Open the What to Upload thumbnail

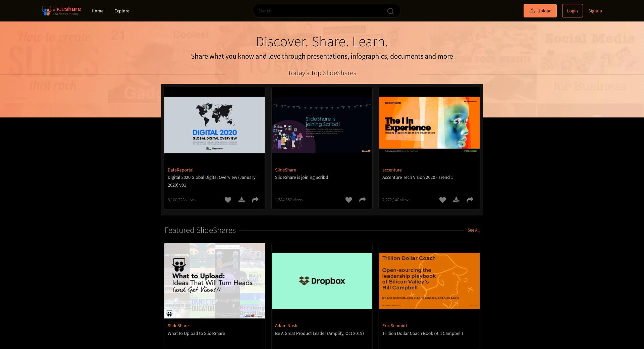tap(215, 281)
